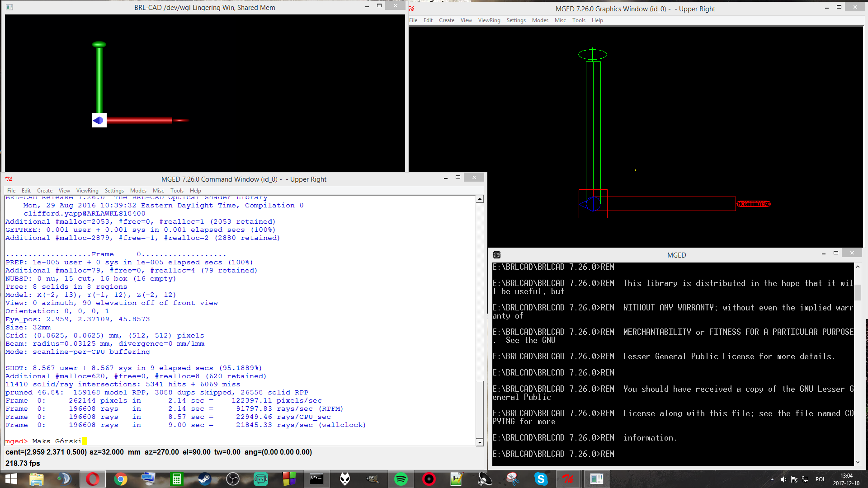Open Create menu in MGED Command Window
The width and height of the screenshot is (868, 488).
pos(45,191)
